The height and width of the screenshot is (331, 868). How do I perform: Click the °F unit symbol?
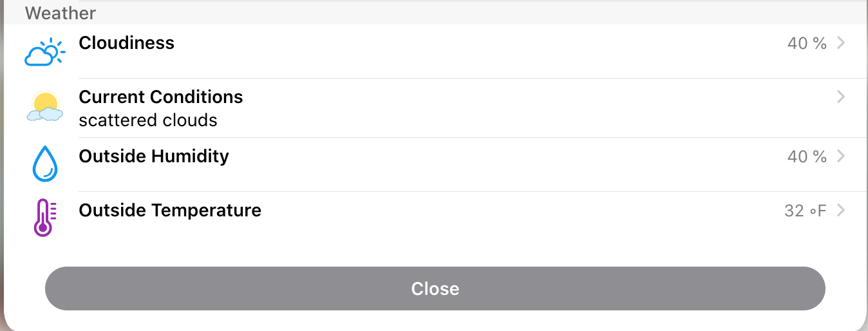(818, 211)
